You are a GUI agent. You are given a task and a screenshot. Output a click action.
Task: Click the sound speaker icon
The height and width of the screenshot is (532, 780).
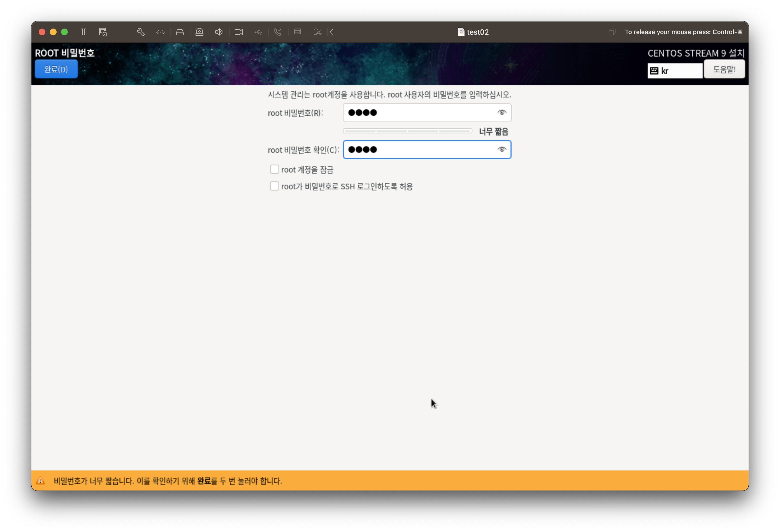[219, 32]
